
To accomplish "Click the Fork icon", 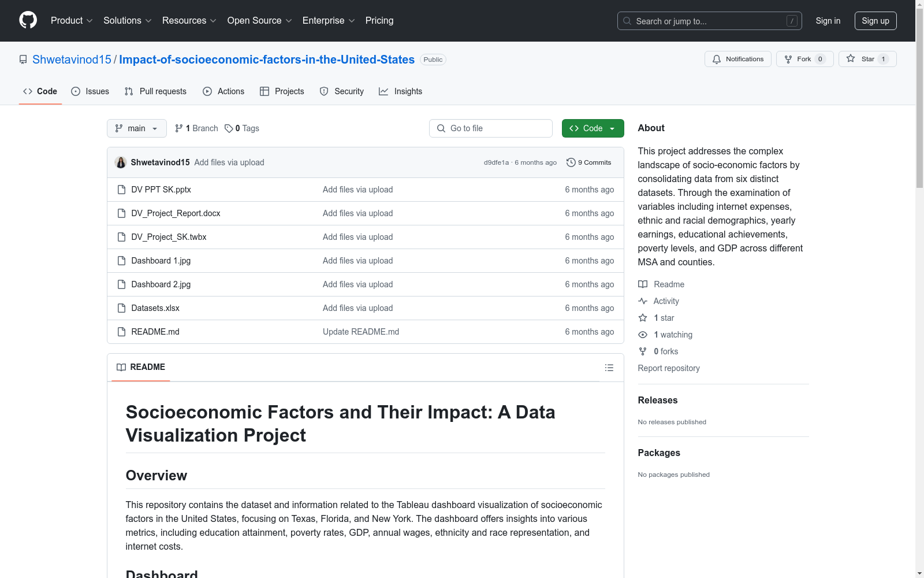I will 788,59.
